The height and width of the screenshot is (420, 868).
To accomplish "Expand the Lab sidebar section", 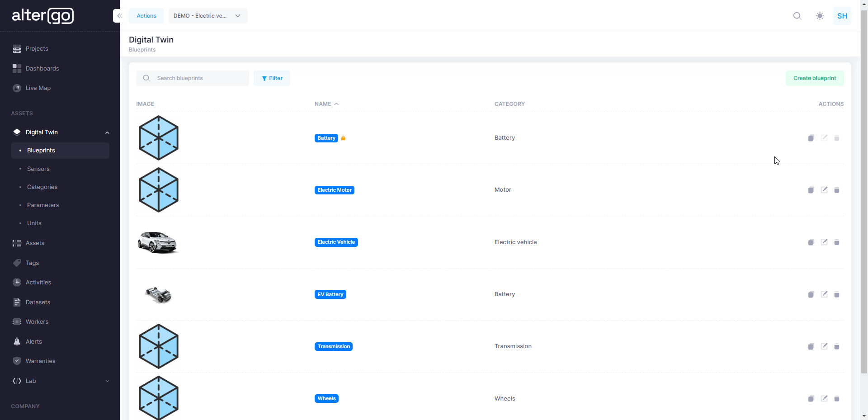I will 107,381.
